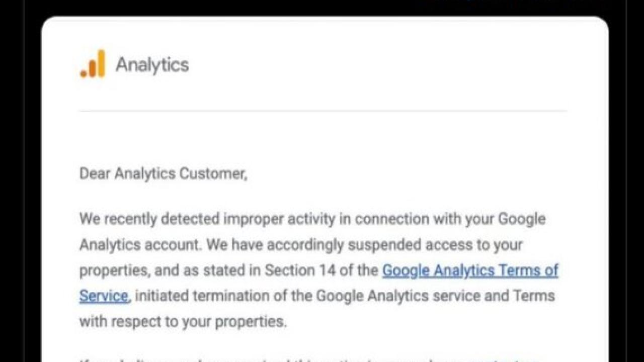Click the horizontal divider below header
This screenshot has height=362, width=644.
[x=323, y=111]
